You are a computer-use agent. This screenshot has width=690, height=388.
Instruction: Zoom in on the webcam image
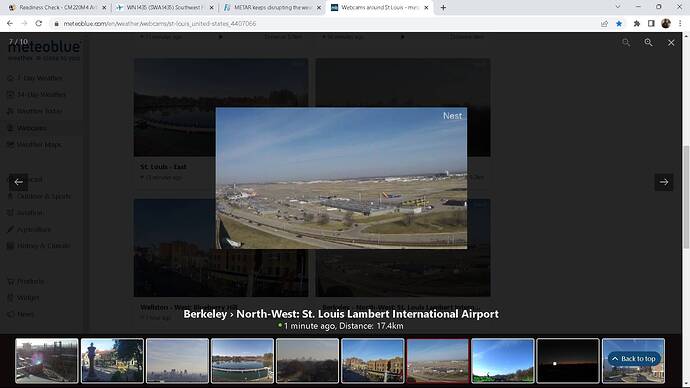tap(648, 43)
